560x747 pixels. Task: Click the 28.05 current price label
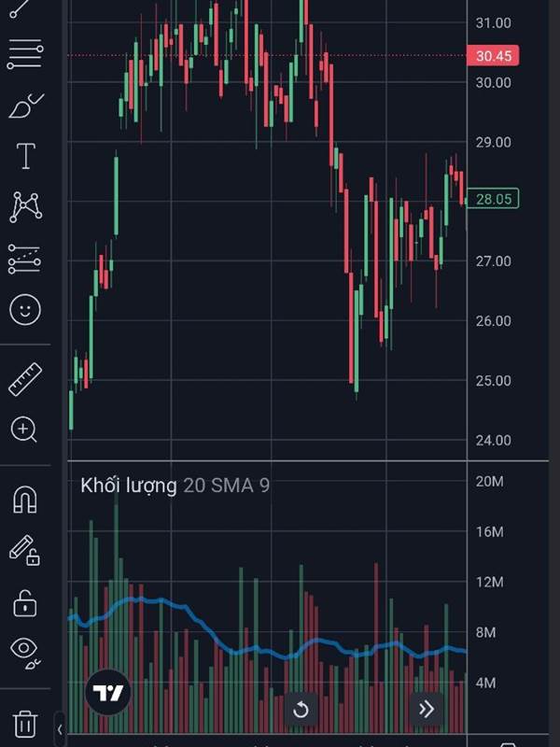click(x=493, y=199)
